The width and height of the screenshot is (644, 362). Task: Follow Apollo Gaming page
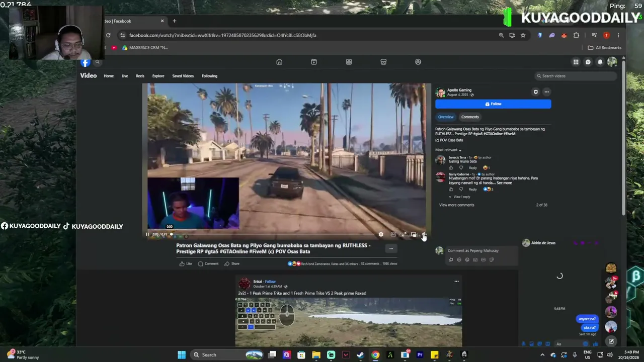coord(493,104)
